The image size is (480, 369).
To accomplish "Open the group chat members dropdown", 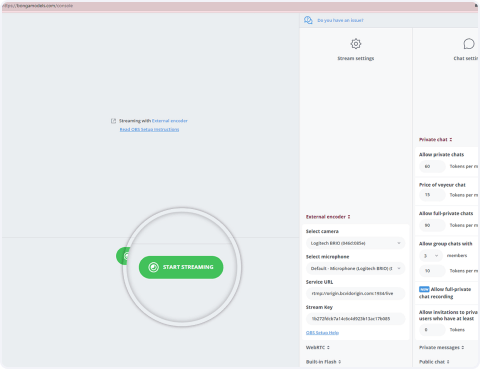I will point(431,256).
